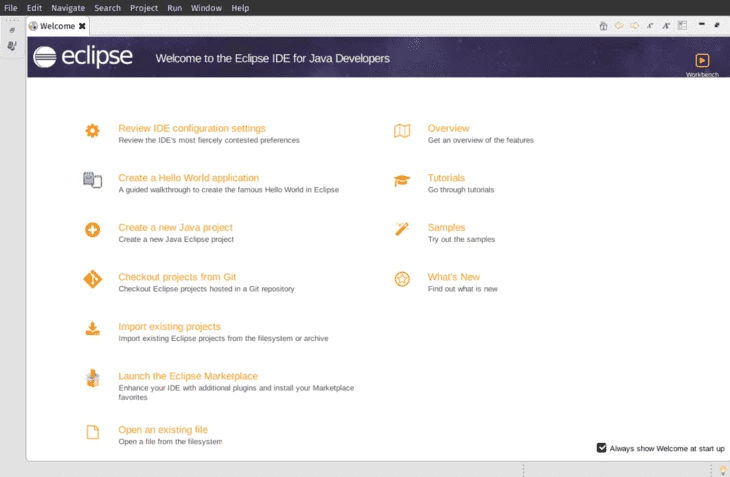
Task: Click 'Go through tutorials' description text
Action: tap(461, 189)
